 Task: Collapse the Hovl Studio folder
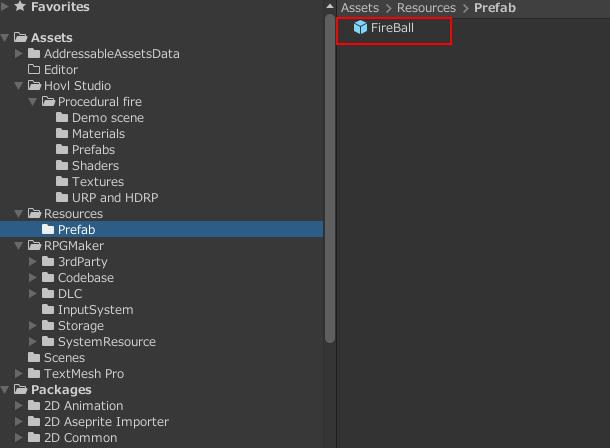[18, 86]
